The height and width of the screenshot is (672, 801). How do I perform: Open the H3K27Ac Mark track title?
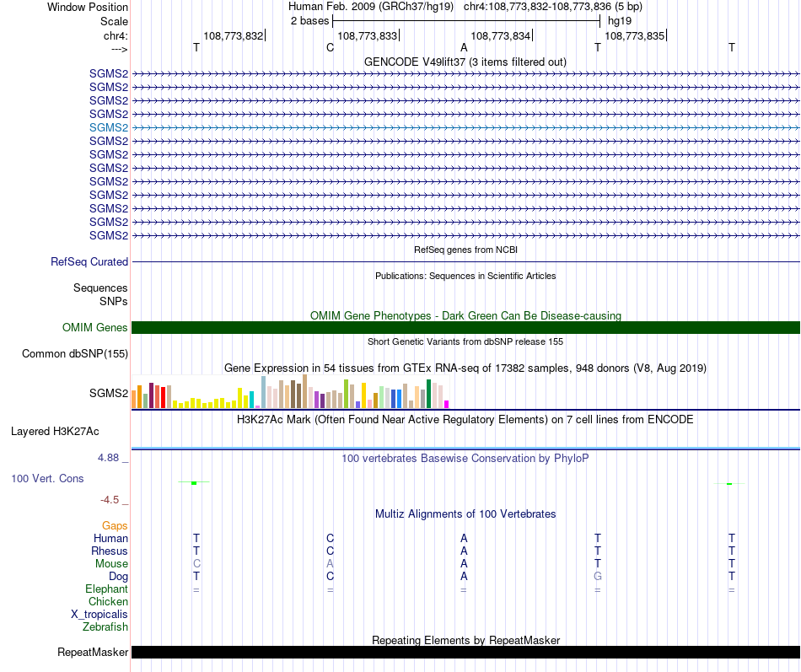click(x=465, y=420)
